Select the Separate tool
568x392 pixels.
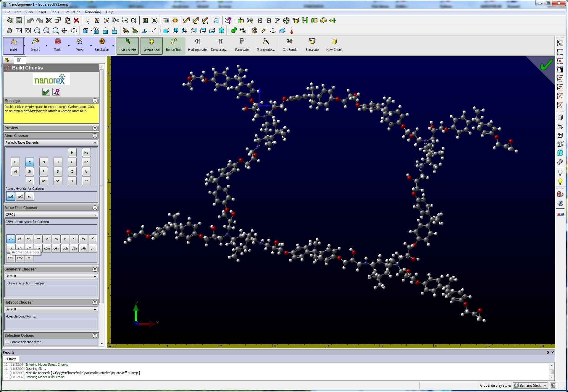click(x=312, y=44)
